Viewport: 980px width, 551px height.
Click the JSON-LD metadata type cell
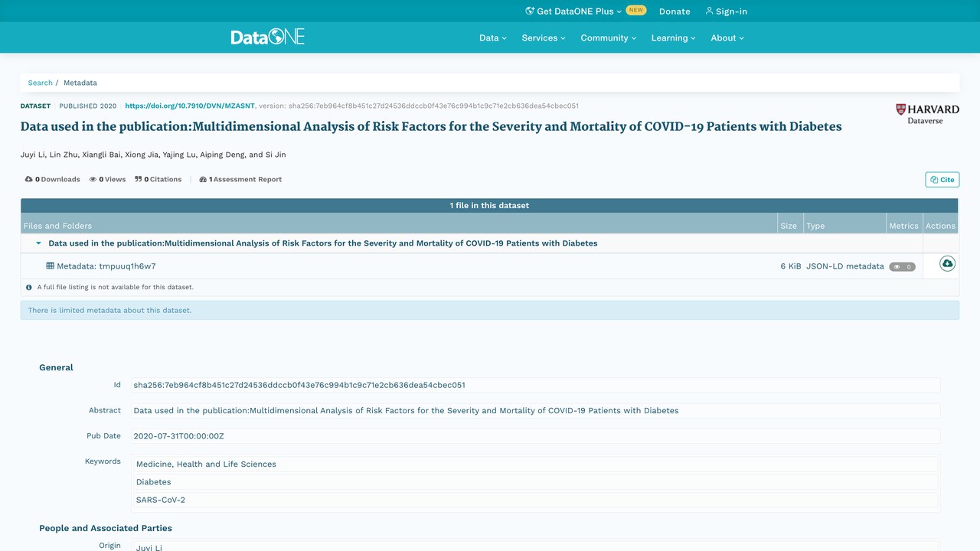[845, 266]
